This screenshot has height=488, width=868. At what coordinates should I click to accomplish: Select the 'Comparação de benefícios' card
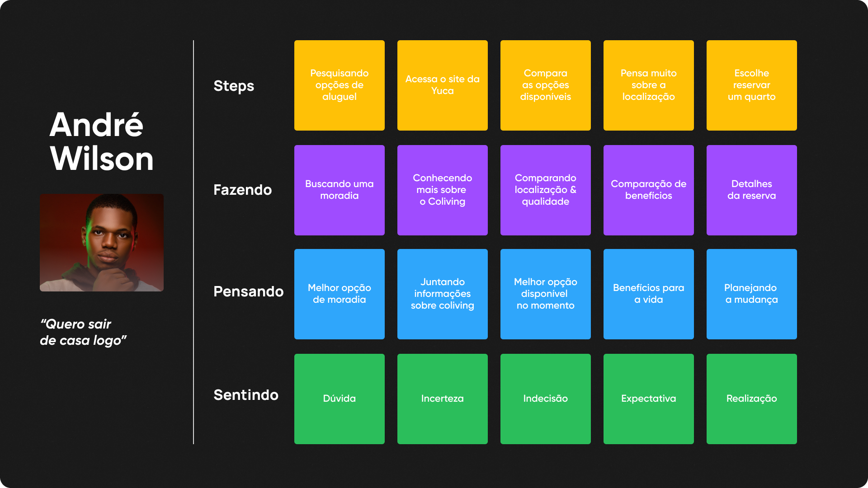click(649, 190)
